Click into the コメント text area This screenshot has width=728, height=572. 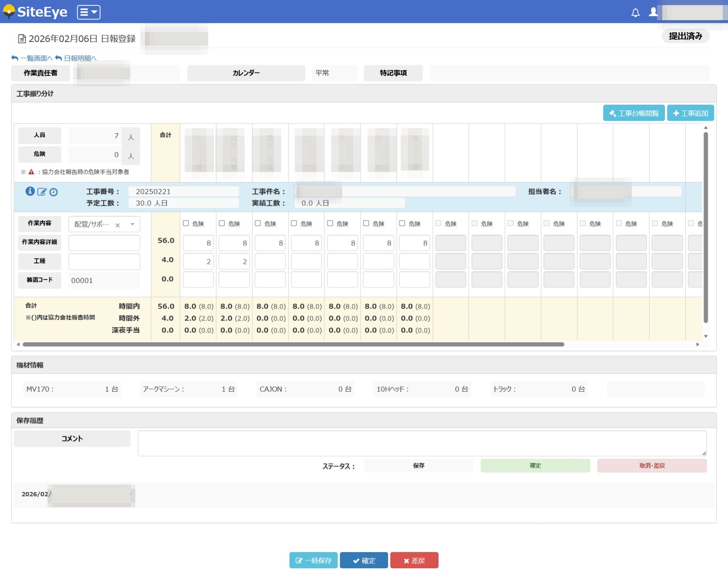421,443
